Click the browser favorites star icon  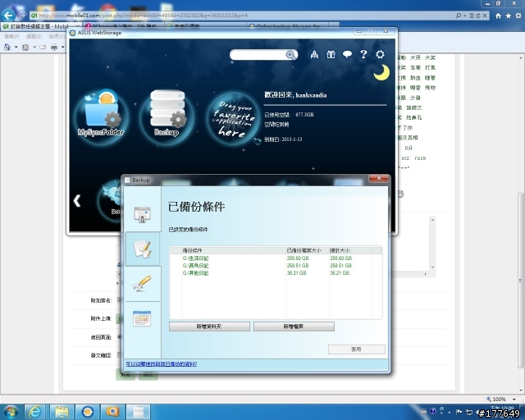[508, 16]
